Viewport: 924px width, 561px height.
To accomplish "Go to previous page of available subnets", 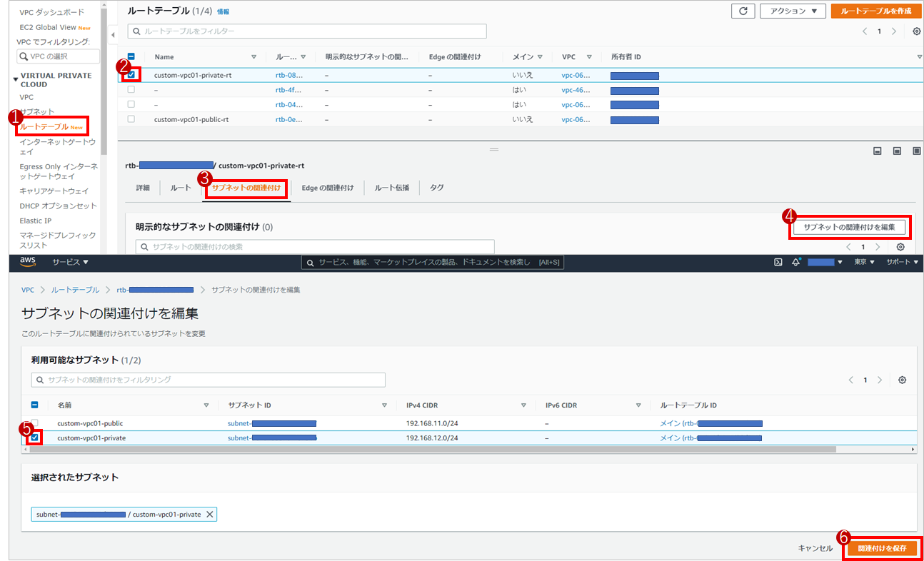I will click(851, 380).
